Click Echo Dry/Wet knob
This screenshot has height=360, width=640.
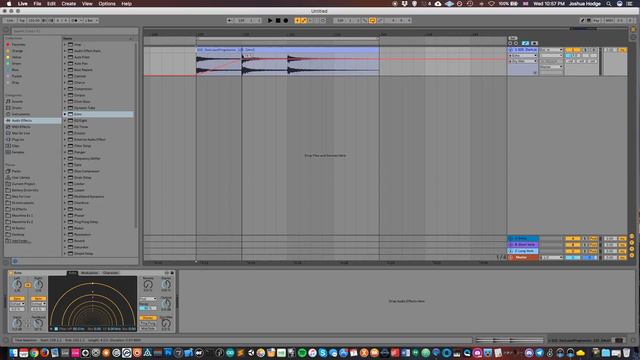(166, 324)
